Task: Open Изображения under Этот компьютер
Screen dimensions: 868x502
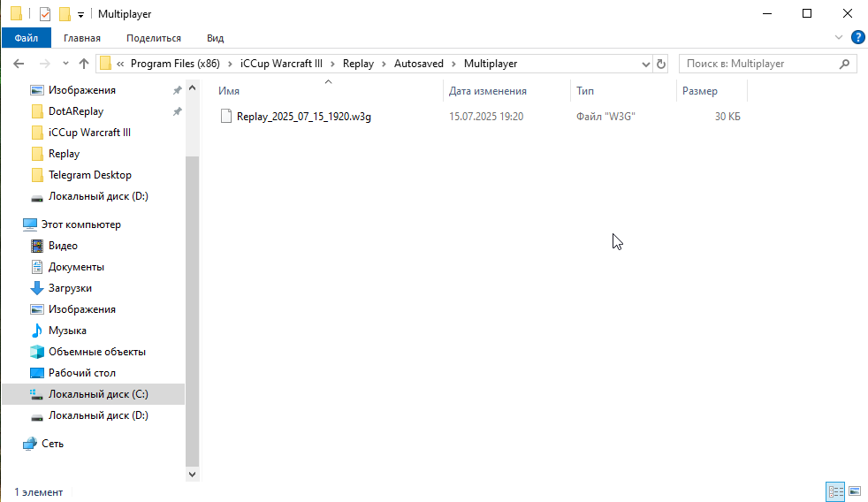Action: point(82,309)
